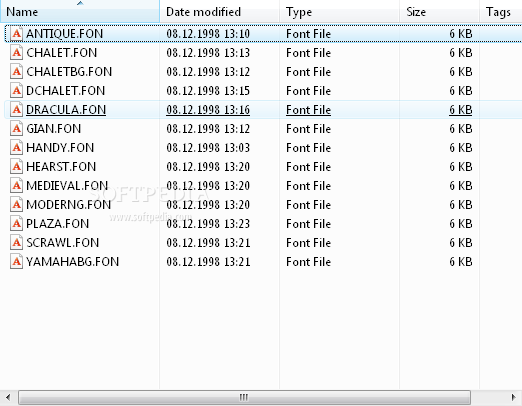Click Font File type in HEARST.FON row

[308, 167]
